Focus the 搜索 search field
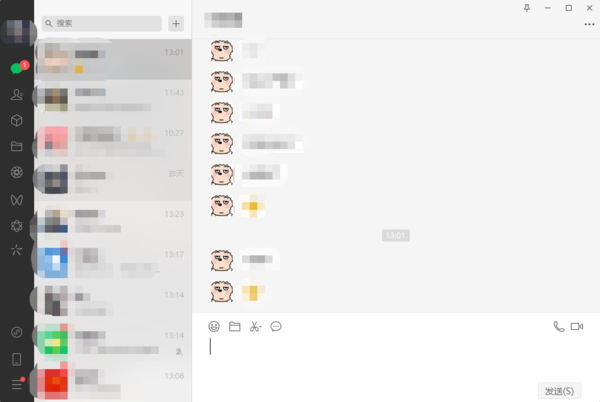Screen dimensions: 600x402 (102, 24)
